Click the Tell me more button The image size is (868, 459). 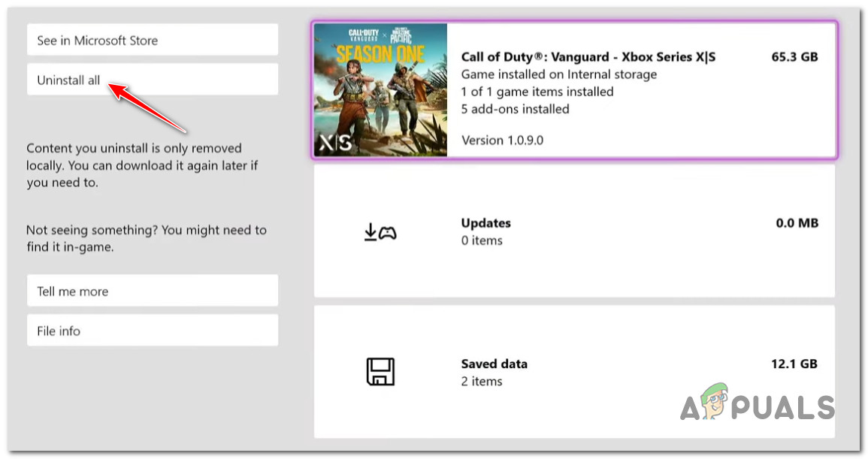click(x=153, y=291)
